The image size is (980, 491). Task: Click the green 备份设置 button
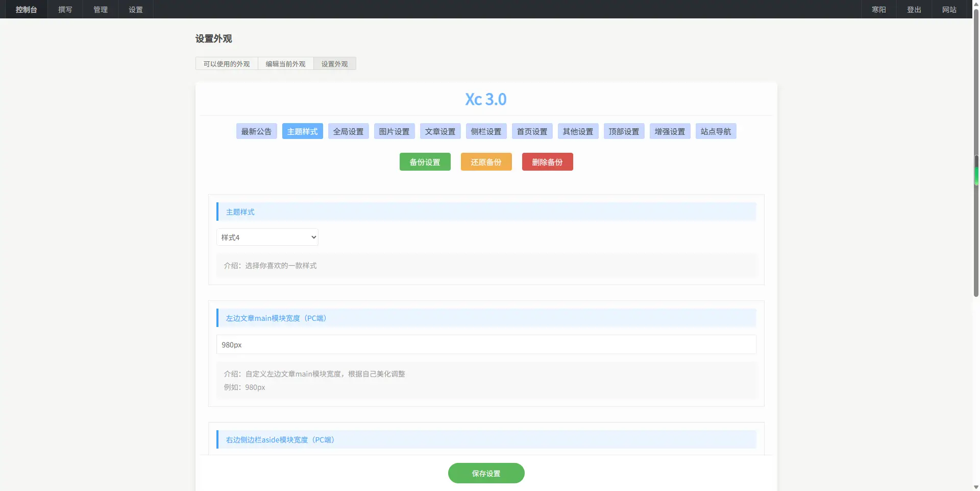pyautogui.click(x=425, y=162)
